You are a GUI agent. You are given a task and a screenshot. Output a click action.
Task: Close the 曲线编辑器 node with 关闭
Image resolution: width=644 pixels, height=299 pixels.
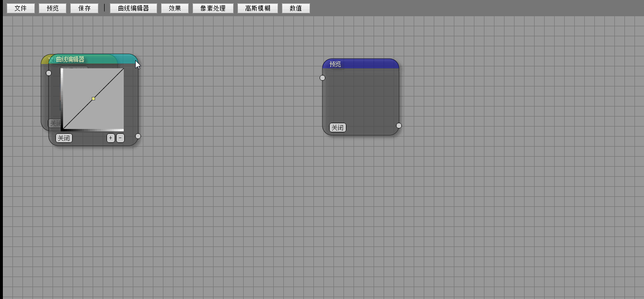64,138
